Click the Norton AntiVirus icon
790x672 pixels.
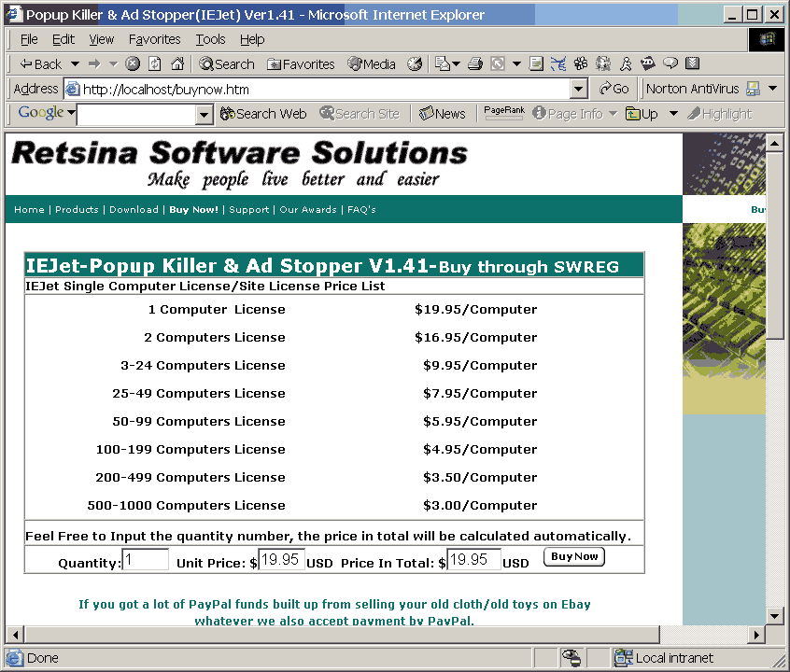coord(754,90)
